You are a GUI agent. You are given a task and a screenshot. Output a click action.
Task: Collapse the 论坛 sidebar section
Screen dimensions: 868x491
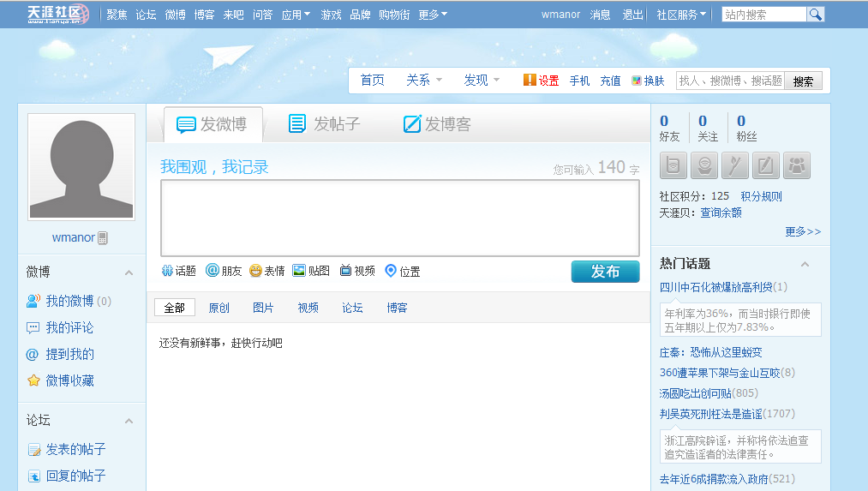pos(129,421)
